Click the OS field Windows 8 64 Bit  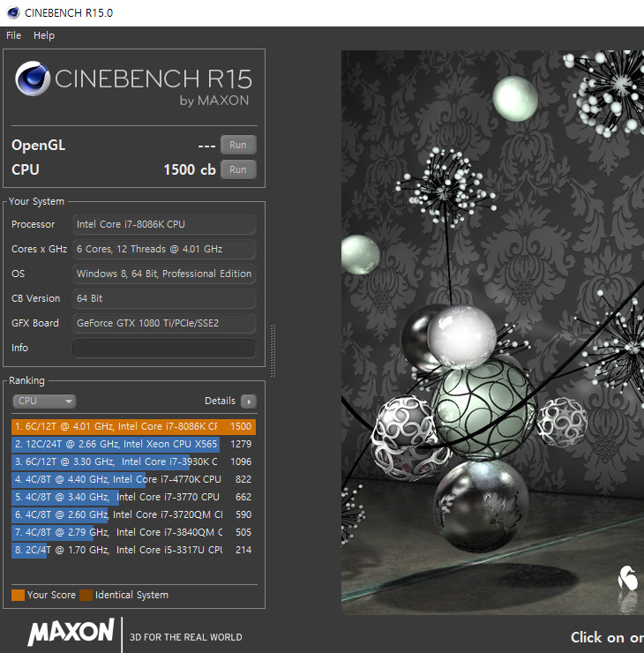164,274
